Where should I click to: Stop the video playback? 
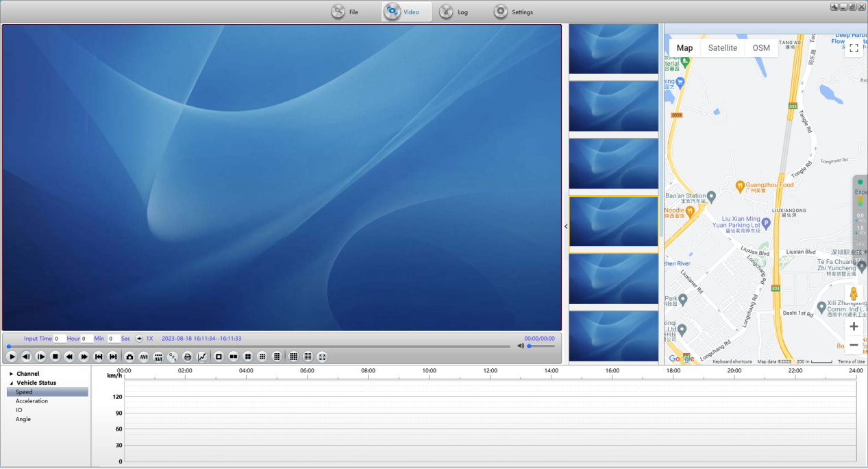pyautogui.click(x=55, y=357)
